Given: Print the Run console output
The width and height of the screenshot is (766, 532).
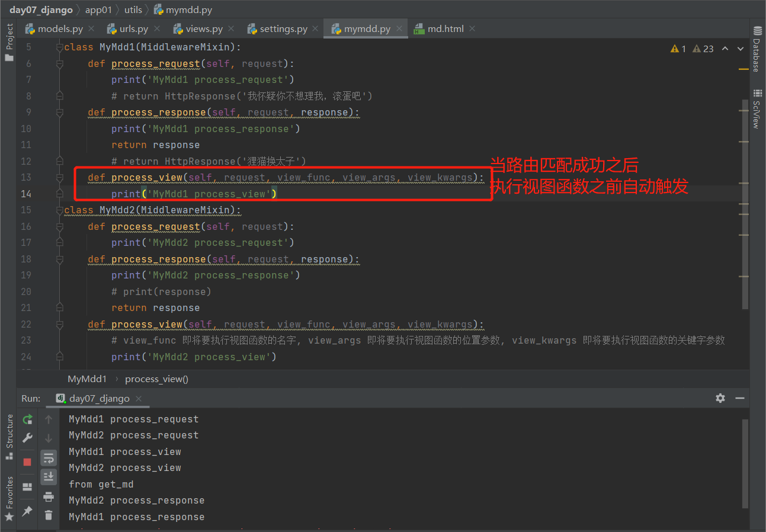Looking at the screenshot, I should 49,496.
